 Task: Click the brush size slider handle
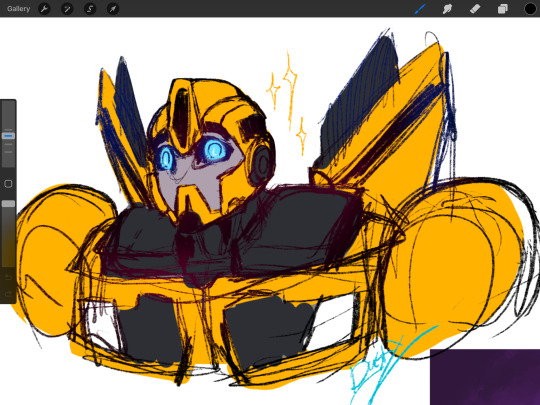(8, 136)
